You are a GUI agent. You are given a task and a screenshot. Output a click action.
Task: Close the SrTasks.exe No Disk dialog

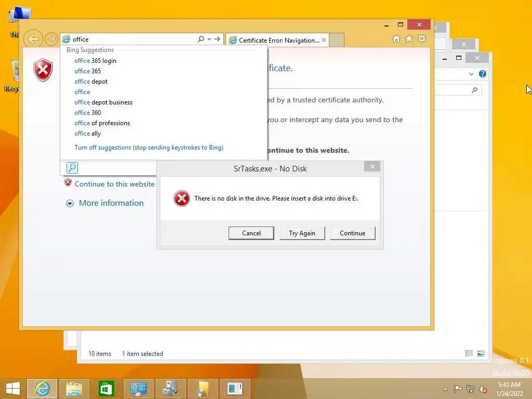pos(372,166)
